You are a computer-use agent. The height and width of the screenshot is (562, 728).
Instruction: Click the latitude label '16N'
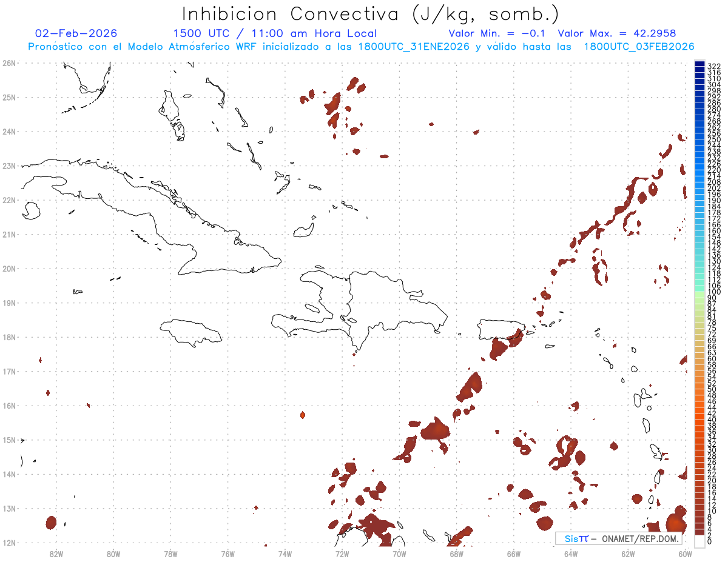pos(8,406)
